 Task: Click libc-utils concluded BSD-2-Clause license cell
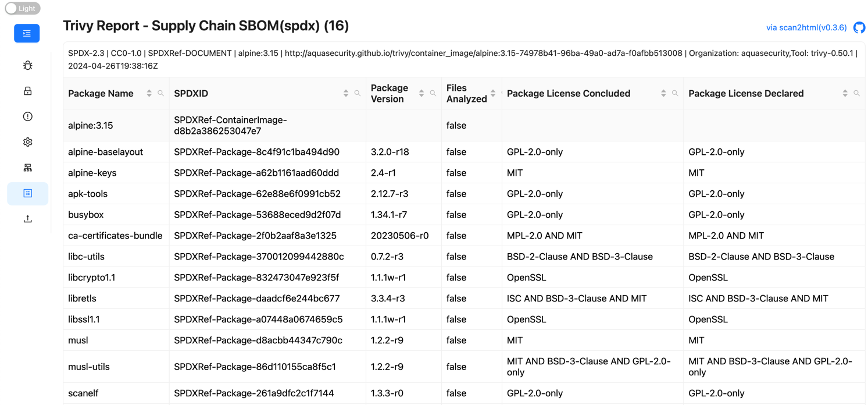[x=592, y=257]
